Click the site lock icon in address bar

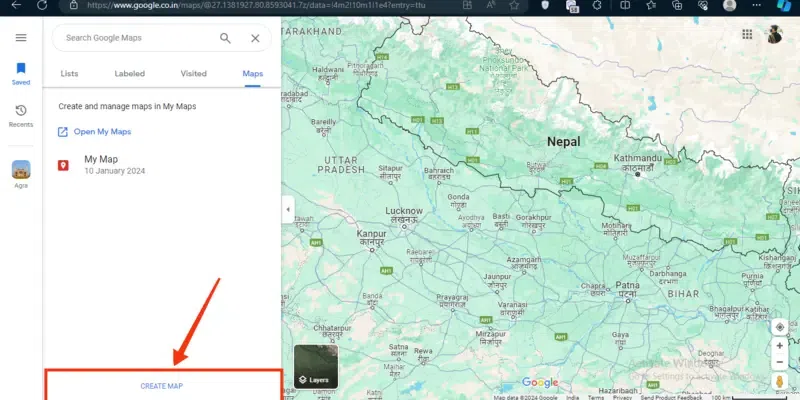[73, 5]
